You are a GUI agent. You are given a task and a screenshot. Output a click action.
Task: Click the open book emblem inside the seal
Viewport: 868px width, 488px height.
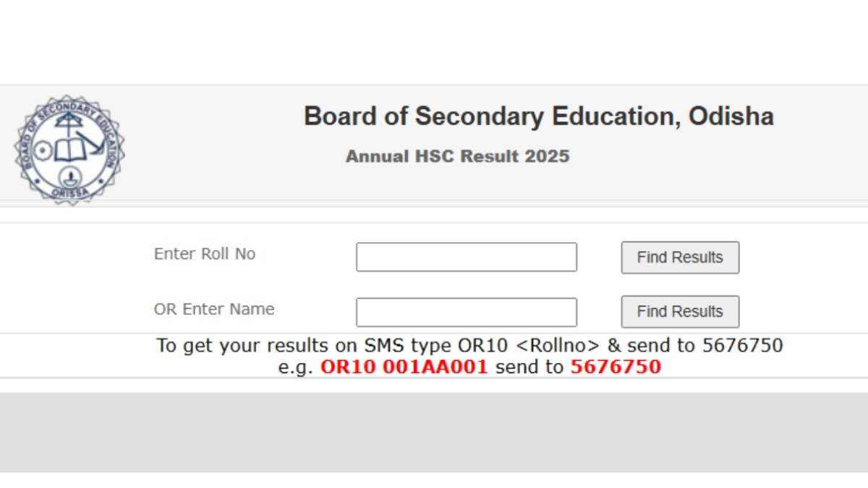(70, 152)
